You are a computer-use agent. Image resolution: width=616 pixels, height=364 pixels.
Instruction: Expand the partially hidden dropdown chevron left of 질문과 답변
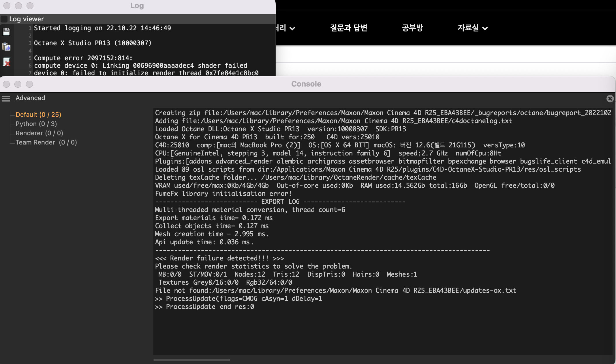pos(292,28)
